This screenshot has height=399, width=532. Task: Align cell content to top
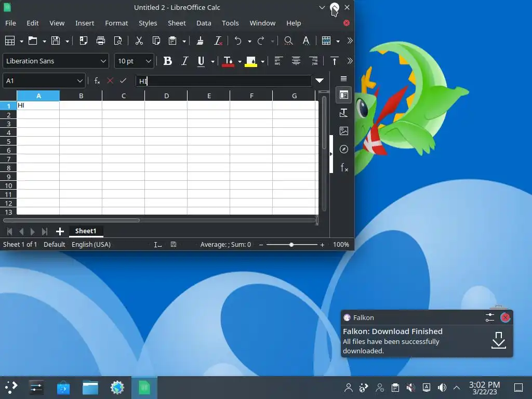334,61
